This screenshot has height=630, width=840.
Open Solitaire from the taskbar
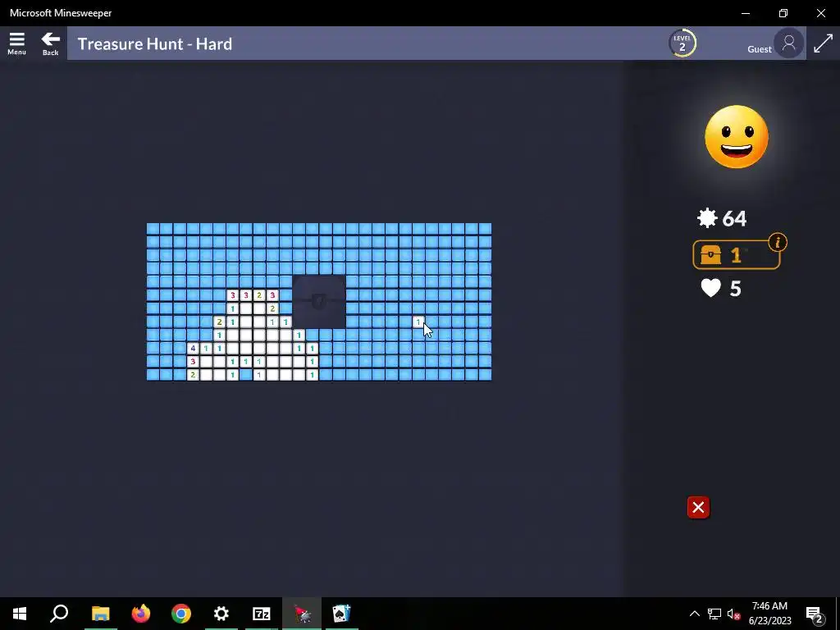tap(342, 614)
